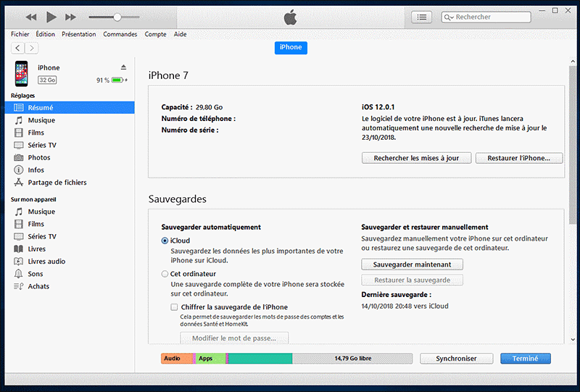
Task: Click the Capacité 29,80 Go text
Action: coord(192,107)
